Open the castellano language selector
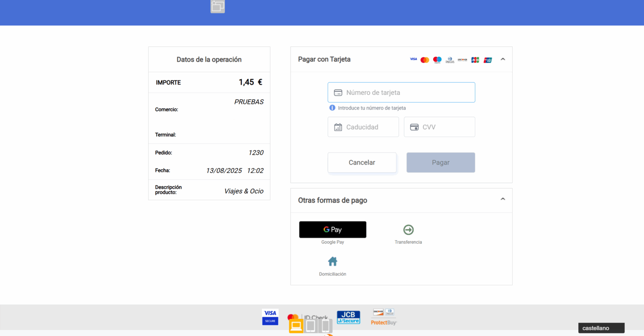 601,328
